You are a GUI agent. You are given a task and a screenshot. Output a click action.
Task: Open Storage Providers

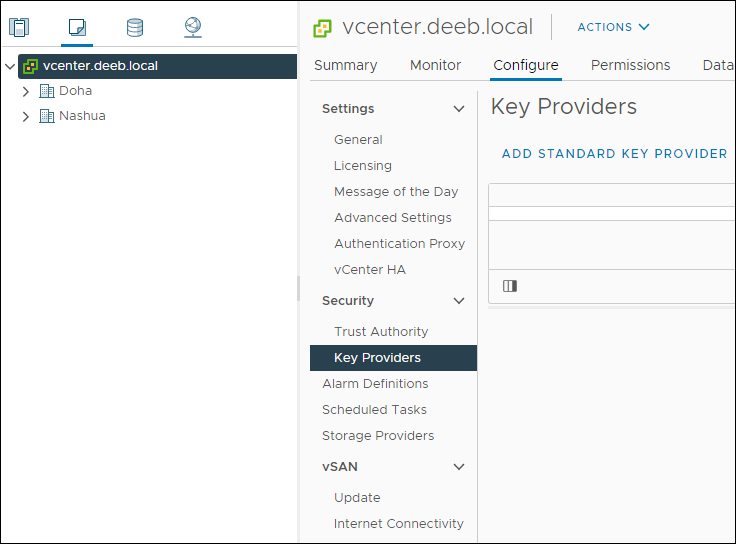[378, 436]
